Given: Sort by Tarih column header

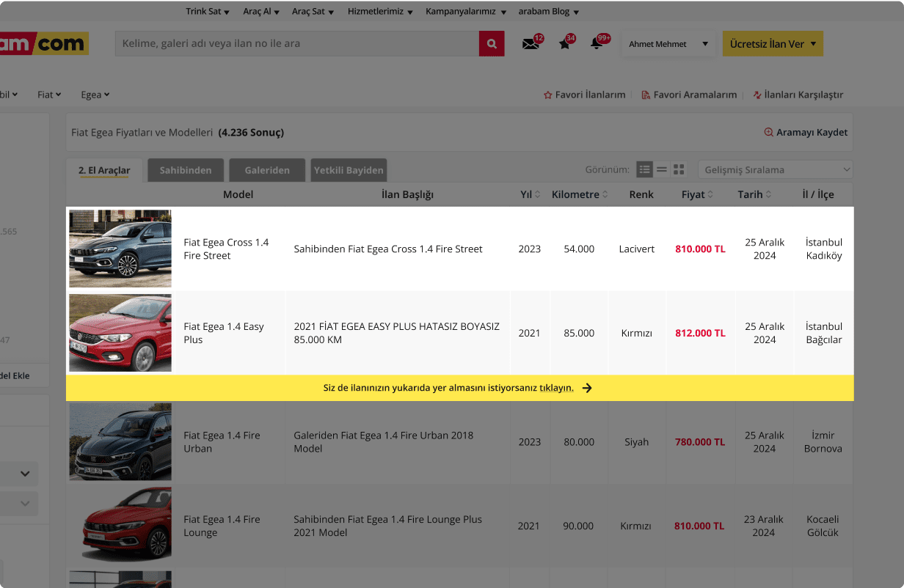Looking at the screenshot, I should click(x=754, y=195).
